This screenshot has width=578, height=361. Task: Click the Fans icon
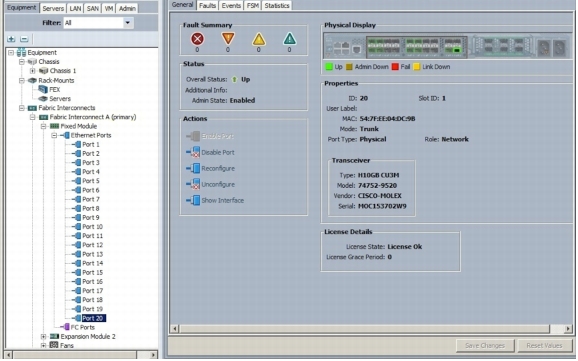[54, 346]
